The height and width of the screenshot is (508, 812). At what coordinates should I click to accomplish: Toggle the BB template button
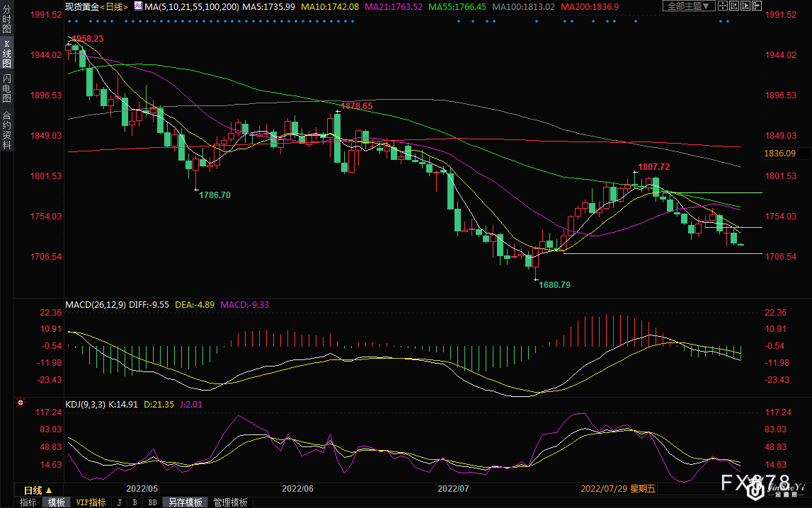(151, 502)
